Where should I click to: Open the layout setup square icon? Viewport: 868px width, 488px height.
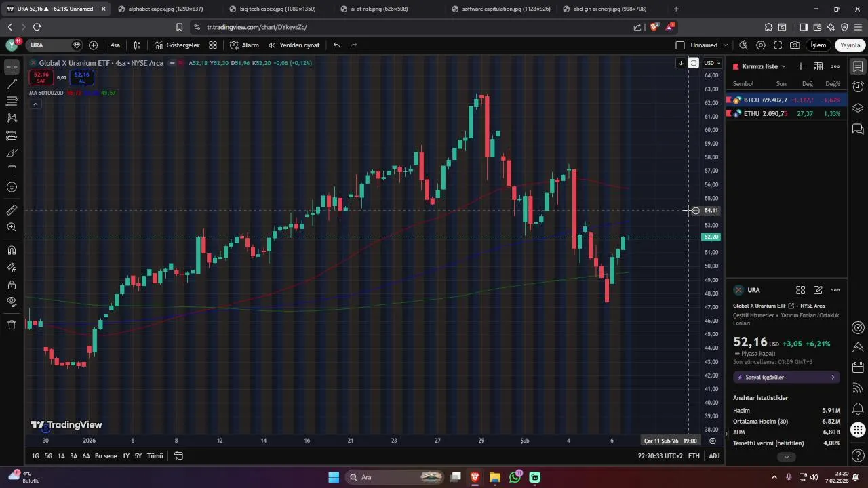[x=680, y=45]
